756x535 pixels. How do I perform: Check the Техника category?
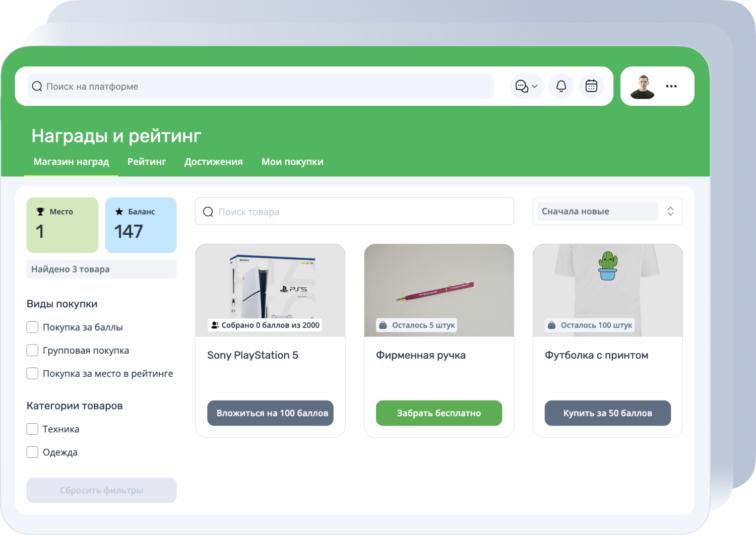(32, 429)
